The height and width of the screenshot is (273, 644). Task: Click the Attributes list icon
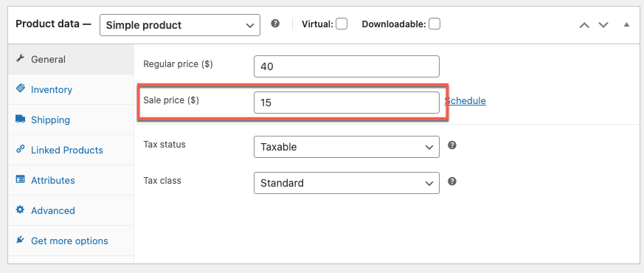[x=20, y=179]
